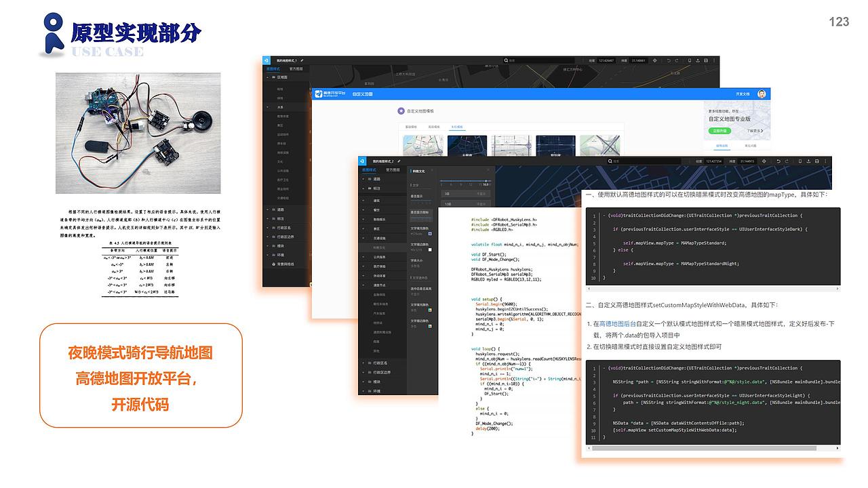Select 底图样式 tab in second editor
The image size is (868, 488).
[x=369, y=170]
